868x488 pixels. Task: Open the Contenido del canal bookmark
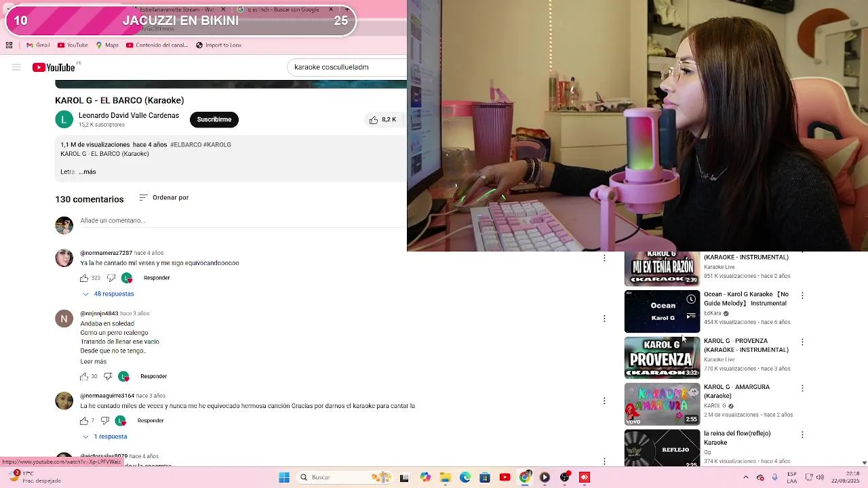157,45
